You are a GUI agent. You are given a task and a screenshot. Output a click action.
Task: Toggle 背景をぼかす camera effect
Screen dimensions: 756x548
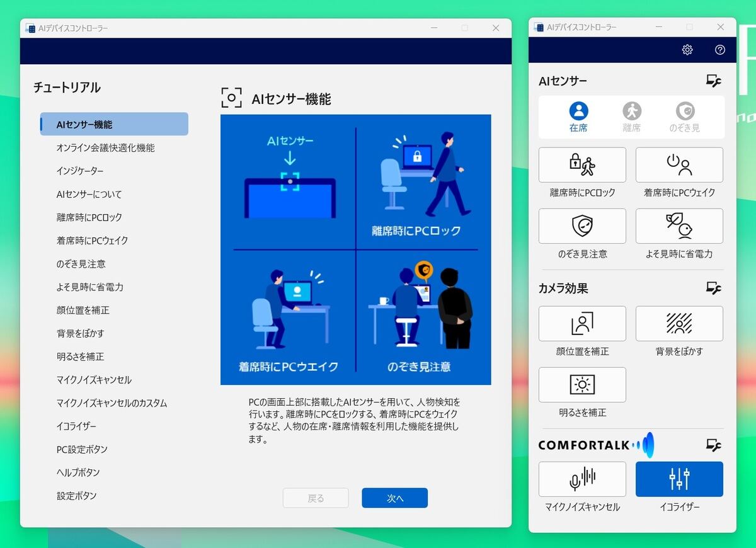click(x=679, y=324)
